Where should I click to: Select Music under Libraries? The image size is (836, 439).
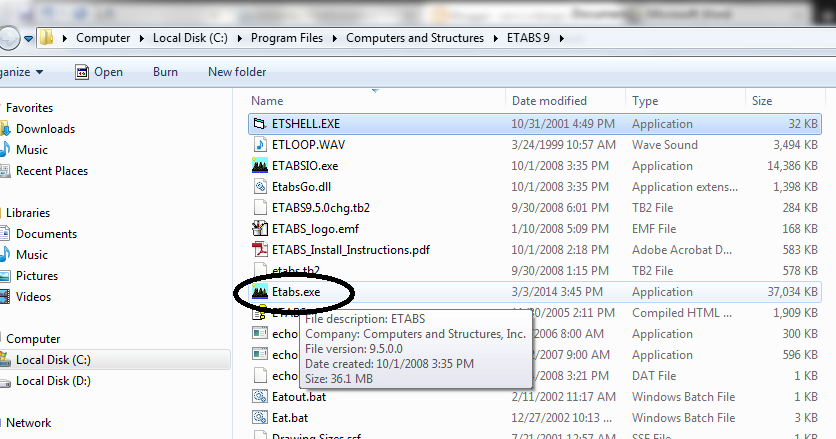32,255
